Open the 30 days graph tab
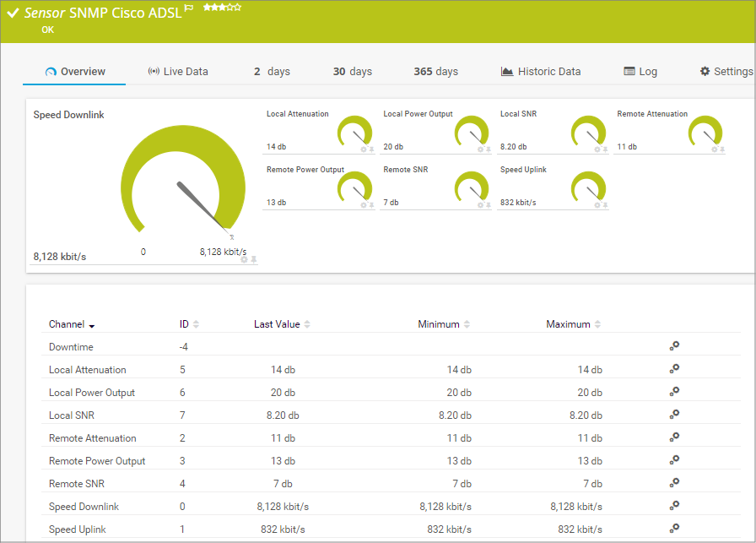Screen dimensions: 756x543 pyautogui.click(x=352, y=72)
